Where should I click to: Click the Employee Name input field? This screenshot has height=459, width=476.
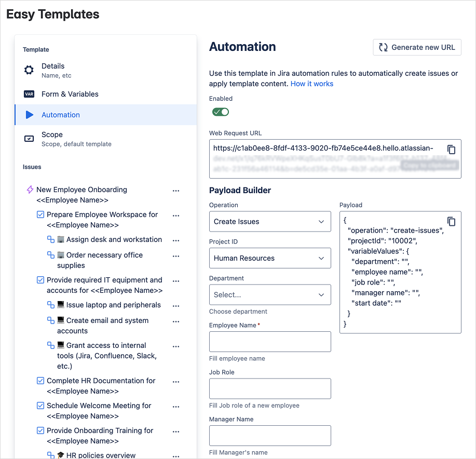pyautogui.click(x=269, y=342)
